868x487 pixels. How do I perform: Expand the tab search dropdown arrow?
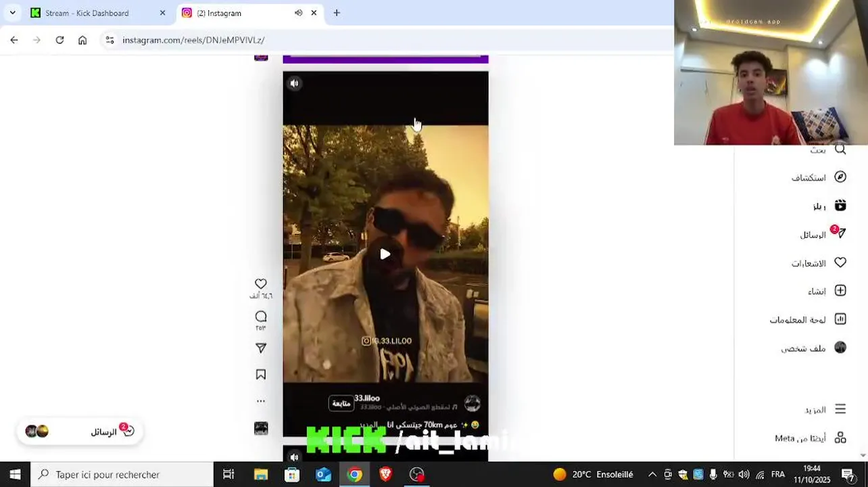coord(12,13)
